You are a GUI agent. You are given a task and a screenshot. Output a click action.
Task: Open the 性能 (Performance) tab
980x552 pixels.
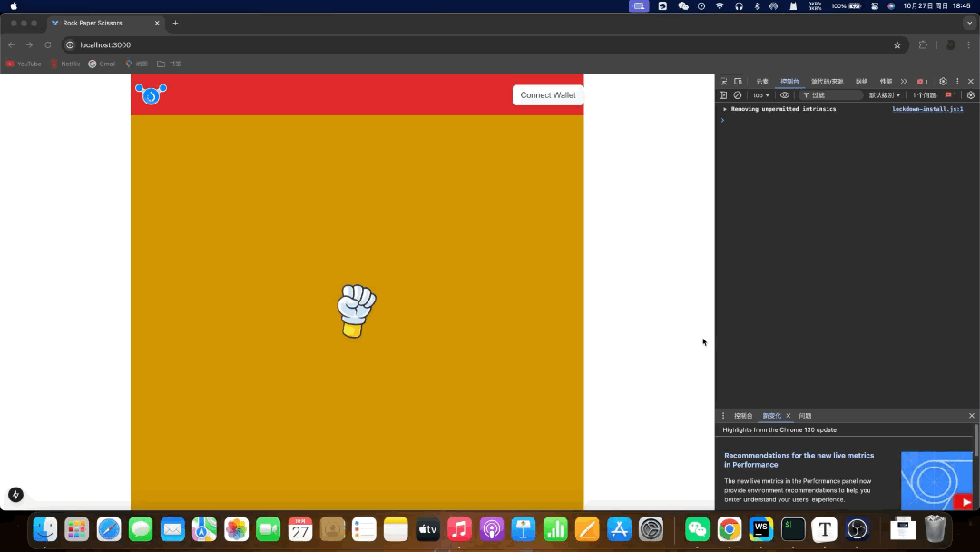click(x=886, y=82)
